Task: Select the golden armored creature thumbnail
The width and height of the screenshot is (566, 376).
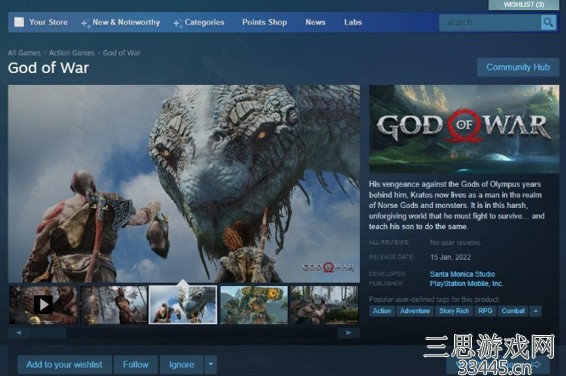Action: pyautogui.click(x=254, y=305)
